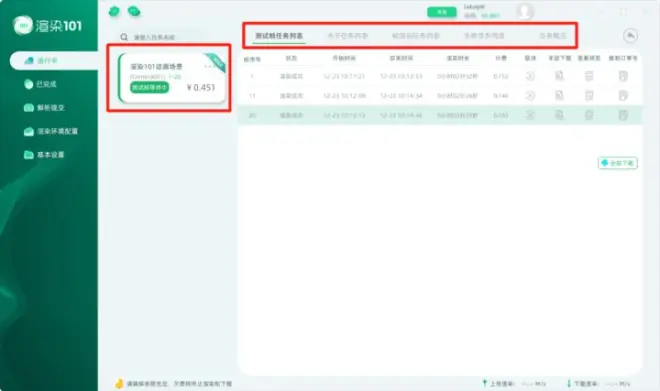Screen dimensions: 660x391
Task: Click the first round green icon at top
Action: (x=114, y=11)
